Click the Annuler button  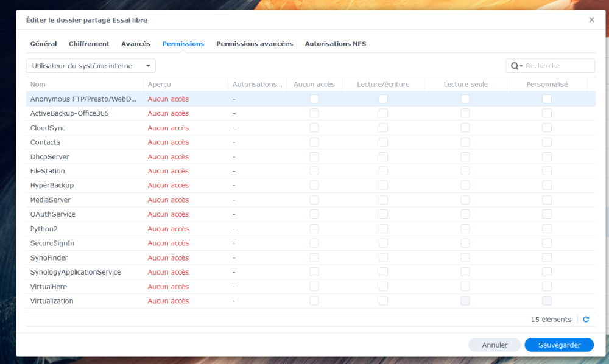tap(495, 345)
